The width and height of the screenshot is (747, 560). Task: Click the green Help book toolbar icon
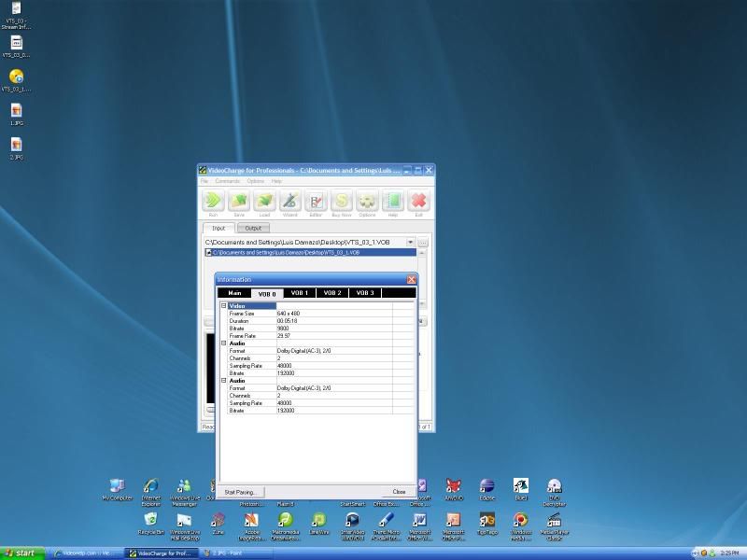[x=393, y=201]
